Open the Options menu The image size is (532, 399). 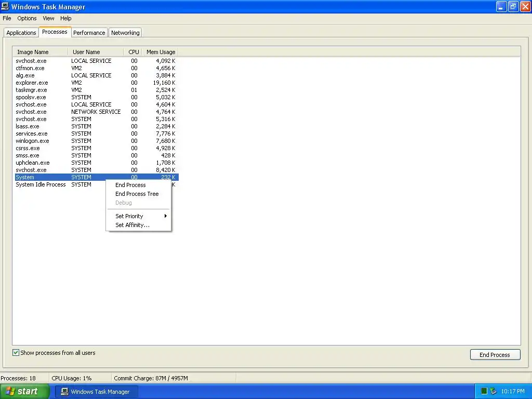pos(27,18)
